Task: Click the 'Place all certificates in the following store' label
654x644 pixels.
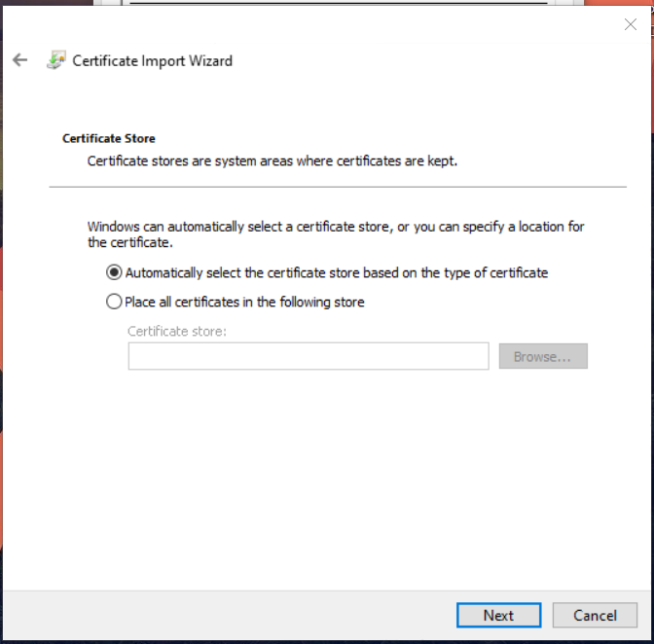Action: 244,303
